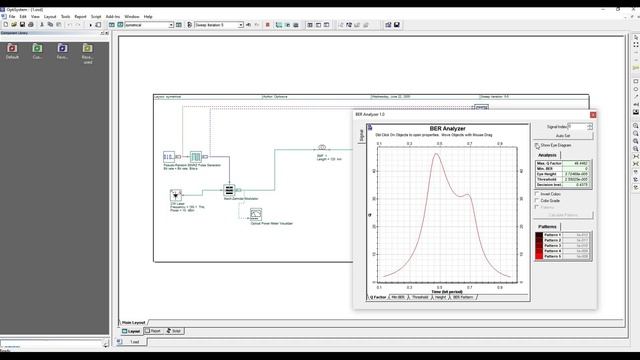Click the graph info icon in BER Analyzer plot corner

(x=370, y=128)
